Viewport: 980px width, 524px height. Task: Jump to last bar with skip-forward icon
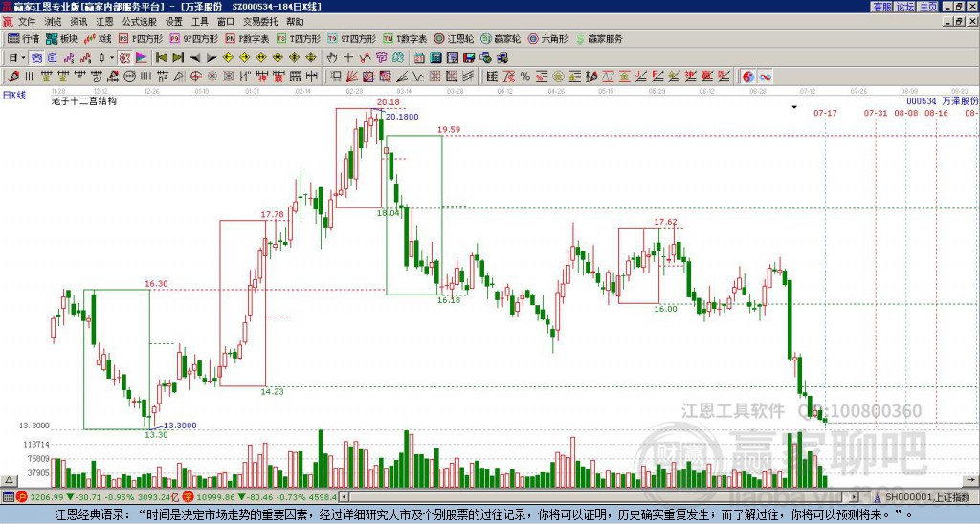click(177, 57)
